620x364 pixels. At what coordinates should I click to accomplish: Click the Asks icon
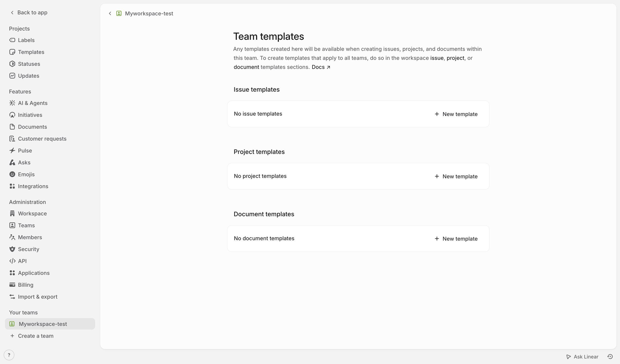click(x=12, y=162)
